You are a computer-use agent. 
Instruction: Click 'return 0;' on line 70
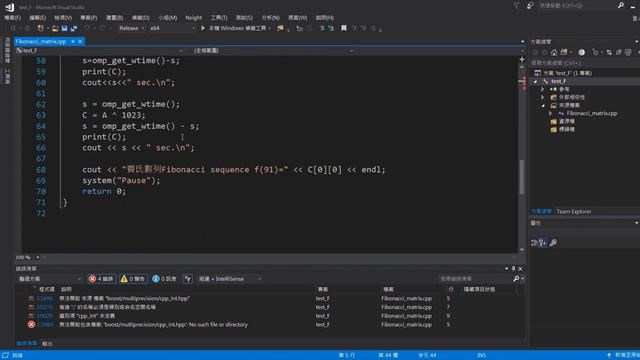[x=104, y=191]
